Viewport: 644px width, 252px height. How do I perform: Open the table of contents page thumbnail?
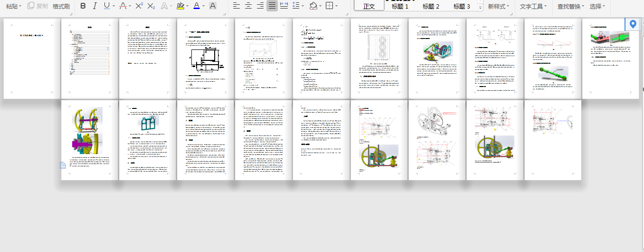90,58
